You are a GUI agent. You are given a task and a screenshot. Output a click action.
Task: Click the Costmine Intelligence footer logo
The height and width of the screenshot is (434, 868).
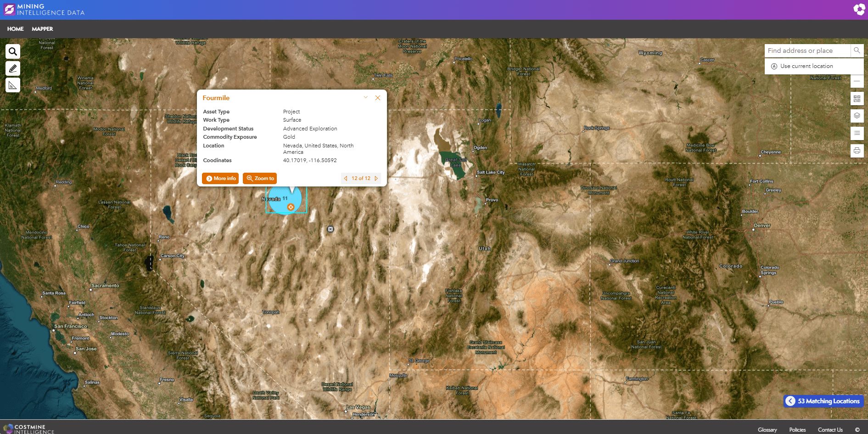[x=29, y=429]
